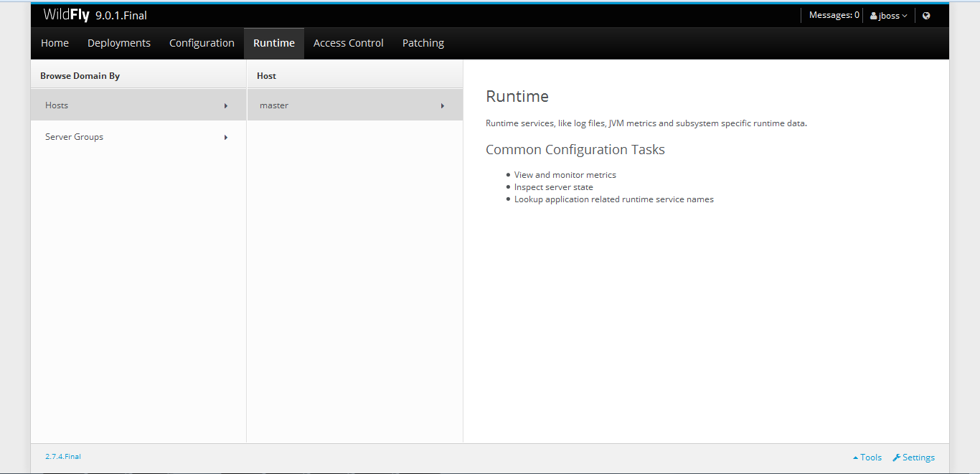The width and height of the screenshot is (980, 474).
Task: Select Server Groups in Browse Domain By
Action: tap(138, 137)
